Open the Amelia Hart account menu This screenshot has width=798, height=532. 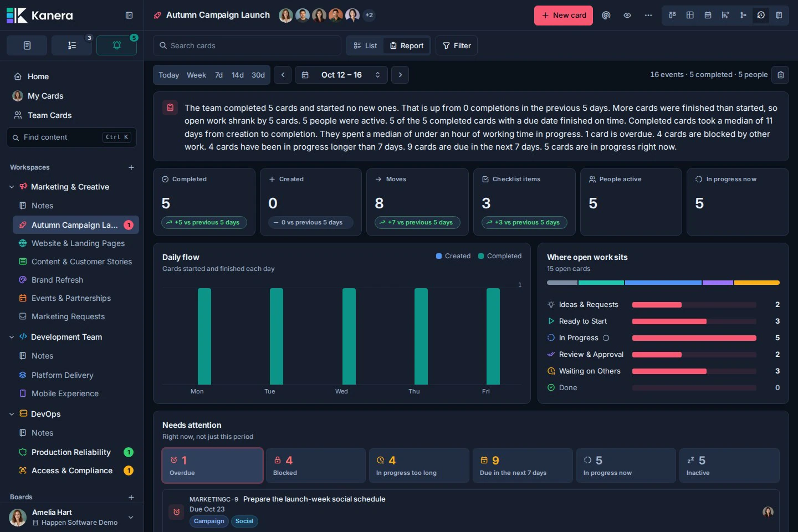tap(72, 517)
